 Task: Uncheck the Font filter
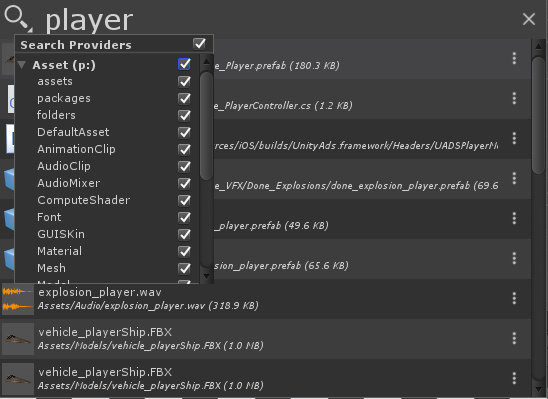click(184, 218)
